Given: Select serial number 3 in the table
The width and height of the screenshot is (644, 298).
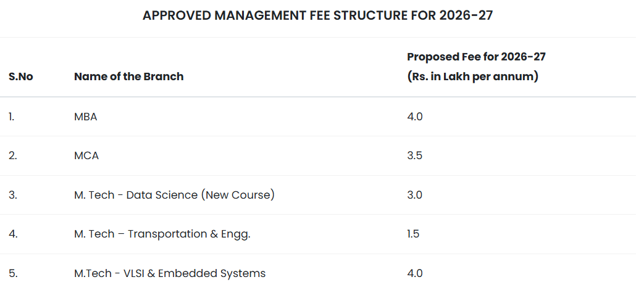Looking at the screenshot, I should point(12,195).
